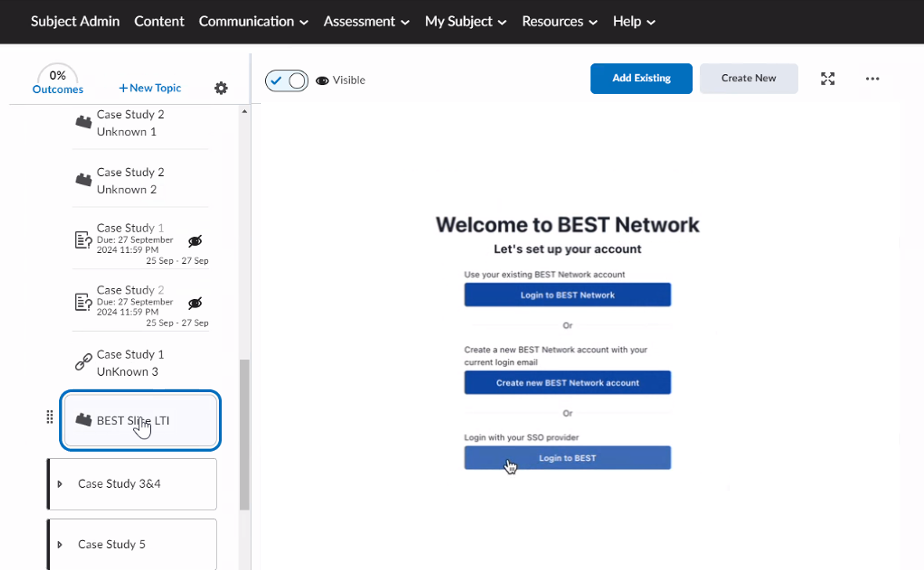Click the Case Study 2 Unknown 2 block icon

[83, 180]
